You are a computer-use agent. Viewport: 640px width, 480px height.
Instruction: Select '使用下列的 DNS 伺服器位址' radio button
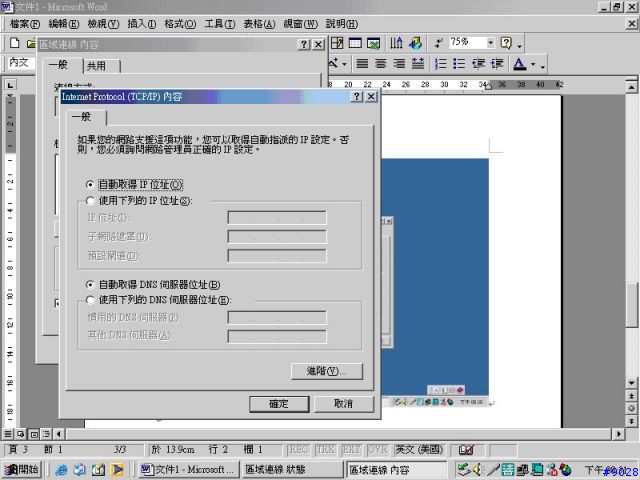(90, 300)
